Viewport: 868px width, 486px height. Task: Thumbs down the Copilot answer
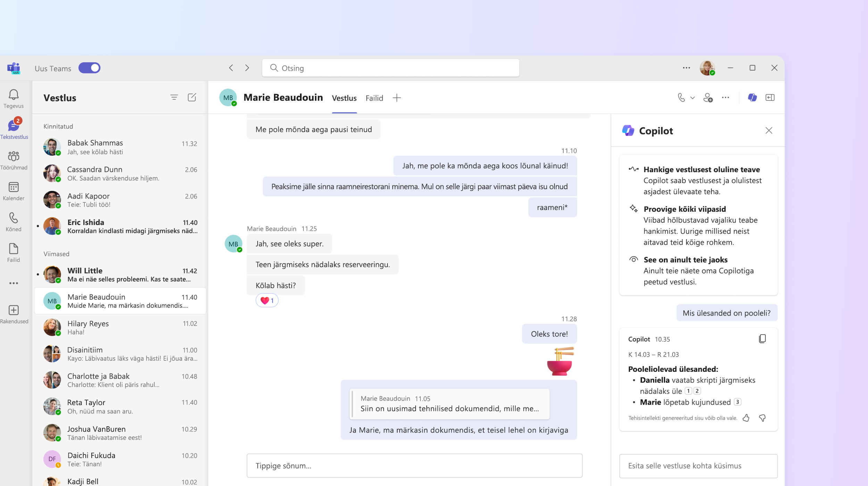pos(762,418)
